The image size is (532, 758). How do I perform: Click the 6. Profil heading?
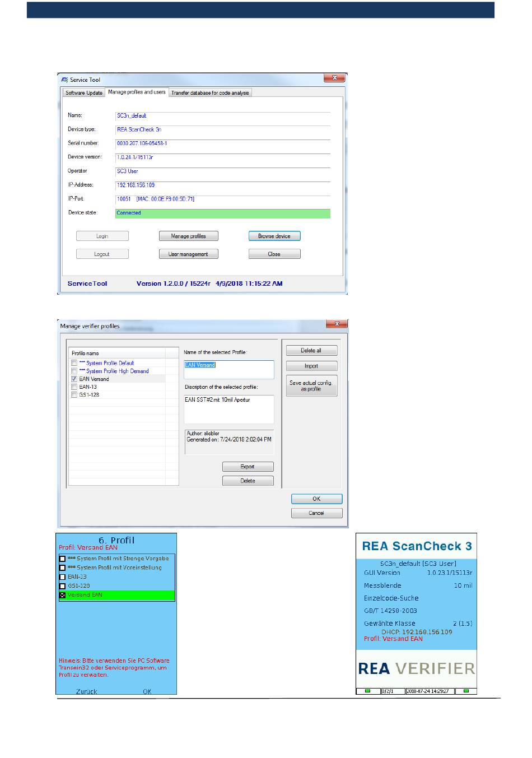tap(116, 540)
